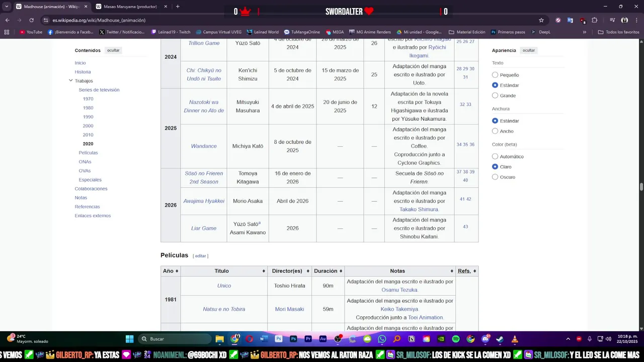644x362 pixels.
Task: Open Microsoft Word from taskbar
Action: tap(264, 339)
